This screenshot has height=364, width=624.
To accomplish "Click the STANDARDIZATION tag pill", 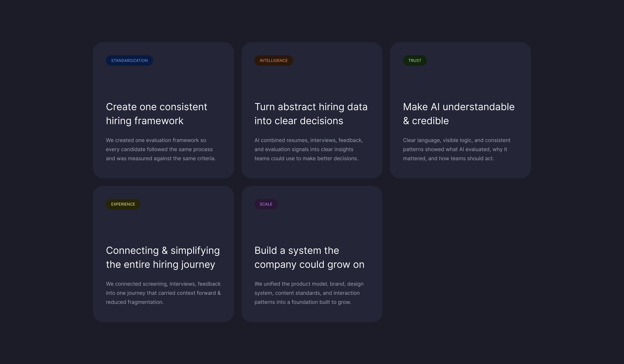I will (129, 60).
